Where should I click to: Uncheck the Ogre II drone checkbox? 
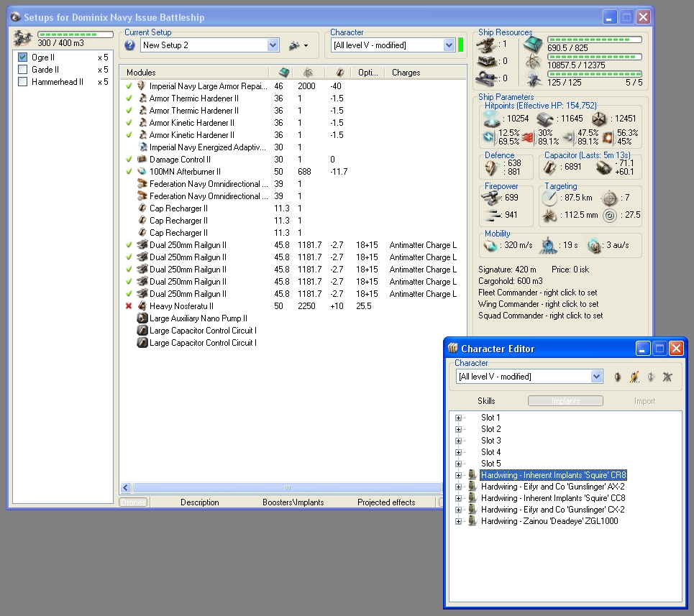[23, 58]
